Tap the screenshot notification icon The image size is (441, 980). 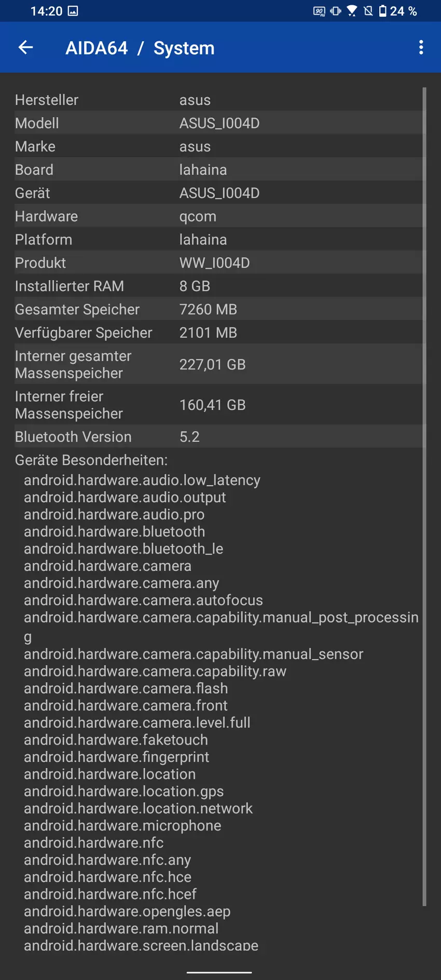point(73,11)
